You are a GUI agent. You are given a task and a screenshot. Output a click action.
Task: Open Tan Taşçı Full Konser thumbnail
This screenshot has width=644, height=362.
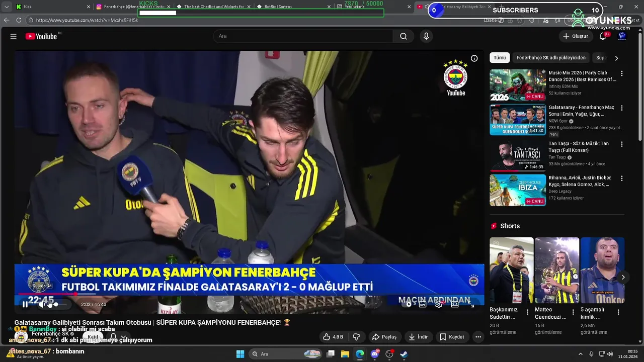tap(518, 155)
